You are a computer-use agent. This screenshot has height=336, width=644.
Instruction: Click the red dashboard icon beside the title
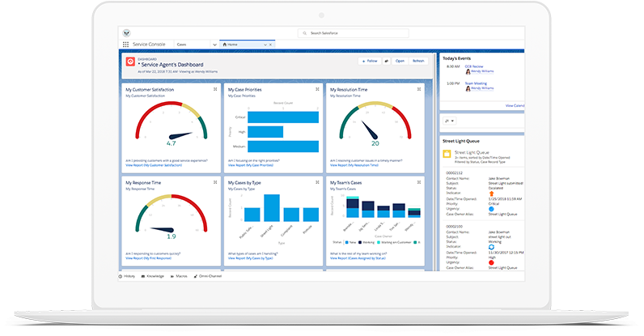point(129,62)
